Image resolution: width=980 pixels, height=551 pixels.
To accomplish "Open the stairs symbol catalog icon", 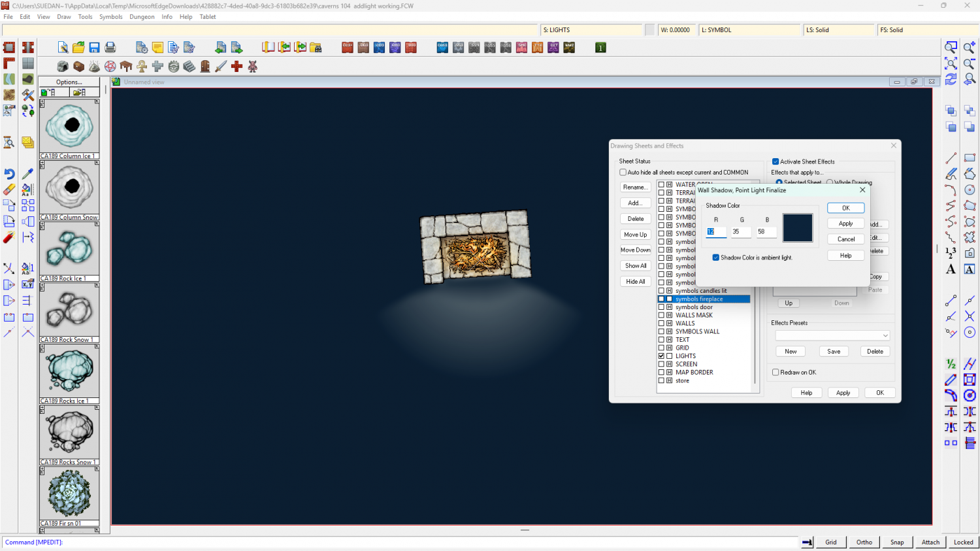I will tap(189, 67).
